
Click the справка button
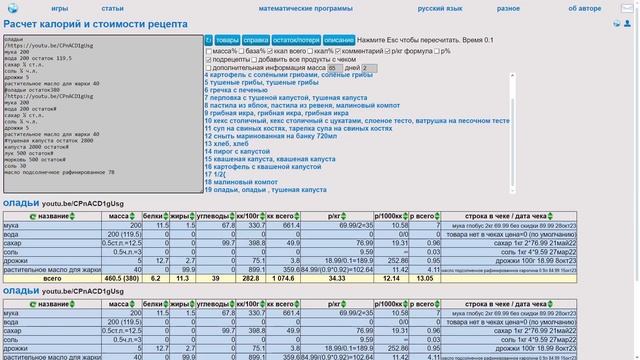coord(256,40)
